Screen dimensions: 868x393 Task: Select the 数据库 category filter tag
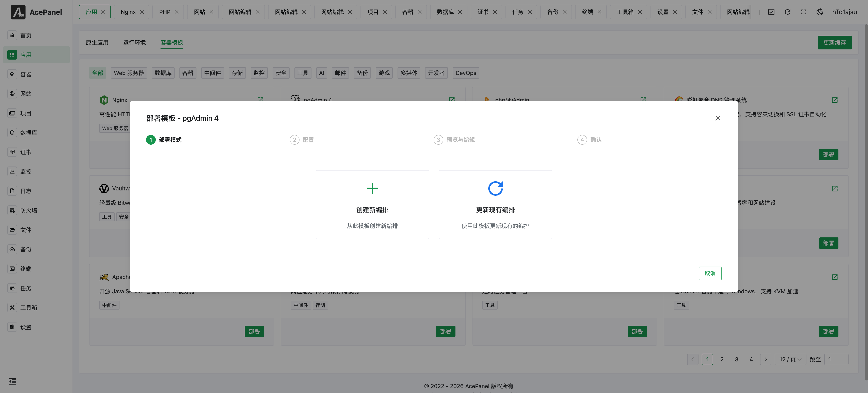[x=163, y=73]
